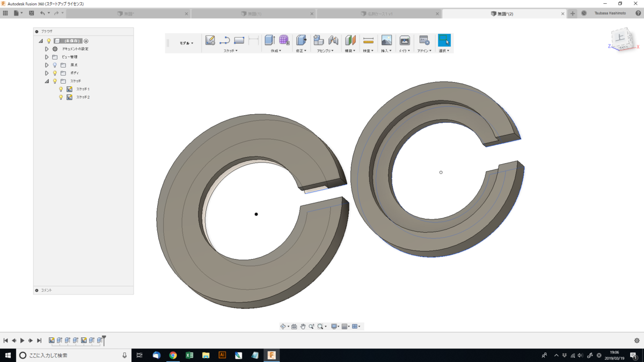Viewport: 644px width, 362px height.
Task: Click the ViewCube top face
Action: pos(620,38)
